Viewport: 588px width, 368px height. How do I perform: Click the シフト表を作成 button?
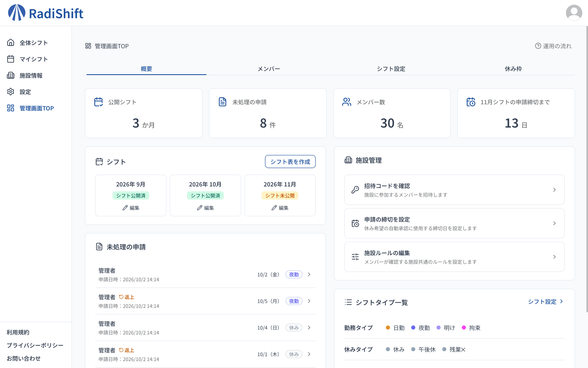[x=290, y=162]
